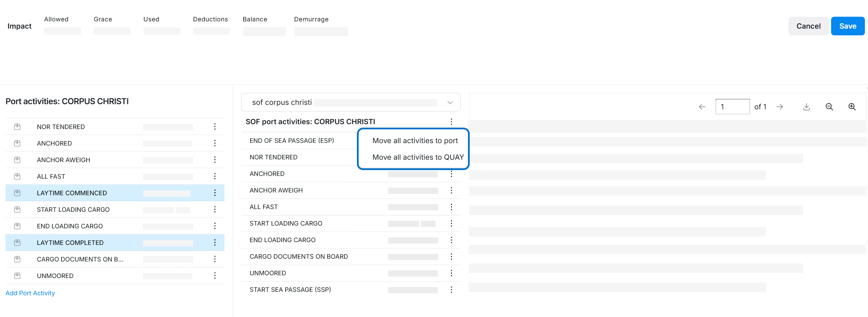
Task: Open kebab menu for LAYTIME COMMENCED row
Action: pyautogui.click(x=215, y=193)
